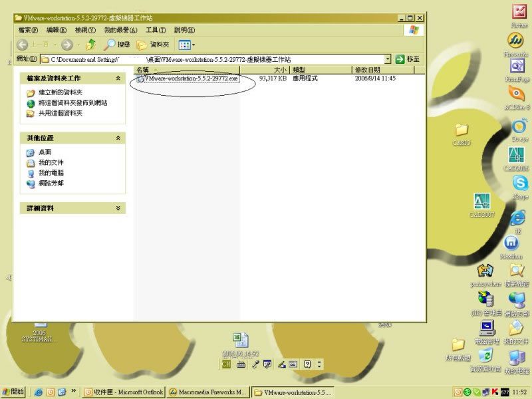Toggle the Folders (資料夾) pane button
This screenshot has width=532, height=399.
coord(153,45)
